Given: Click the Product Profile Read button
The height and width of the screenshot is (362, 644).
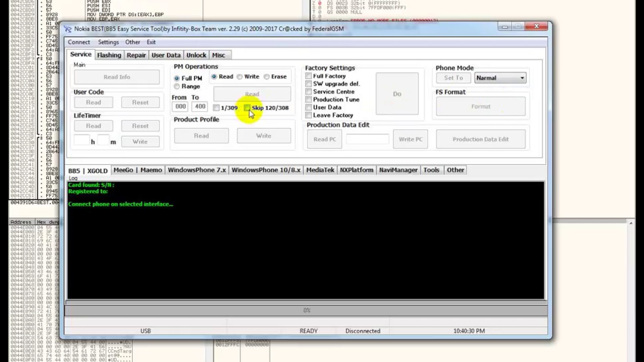Looking at the screenshot, I should click(x=201, y=136).
